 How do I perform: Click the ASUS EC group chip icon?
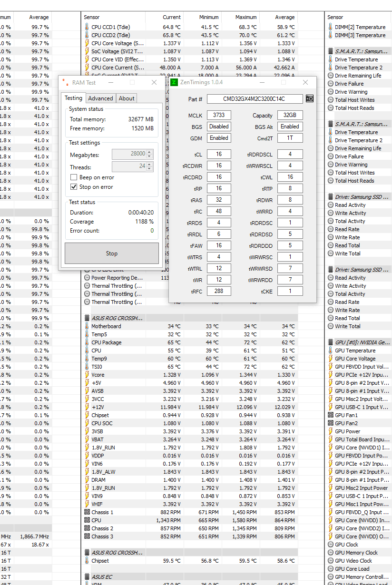coord(87,577)
